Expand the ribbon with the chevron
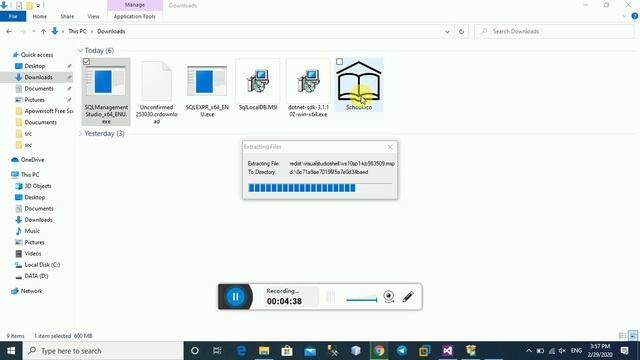The width and height of the screenshot is (640, 360). click(624, 16)
